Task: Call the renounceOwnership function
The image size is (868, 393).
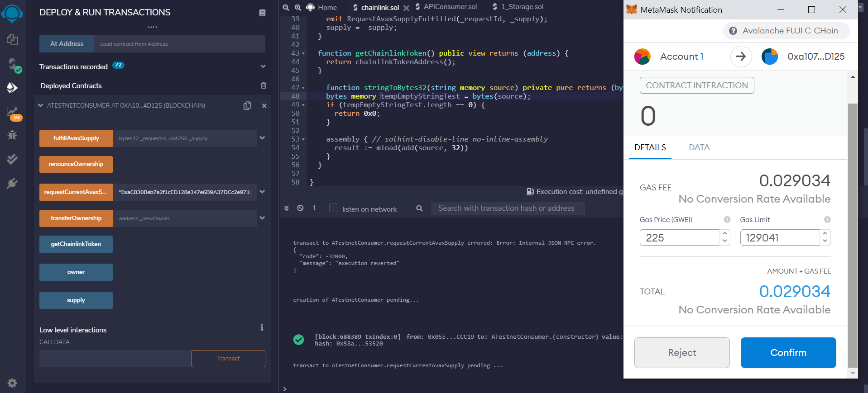Action: (x=76, y=164)
